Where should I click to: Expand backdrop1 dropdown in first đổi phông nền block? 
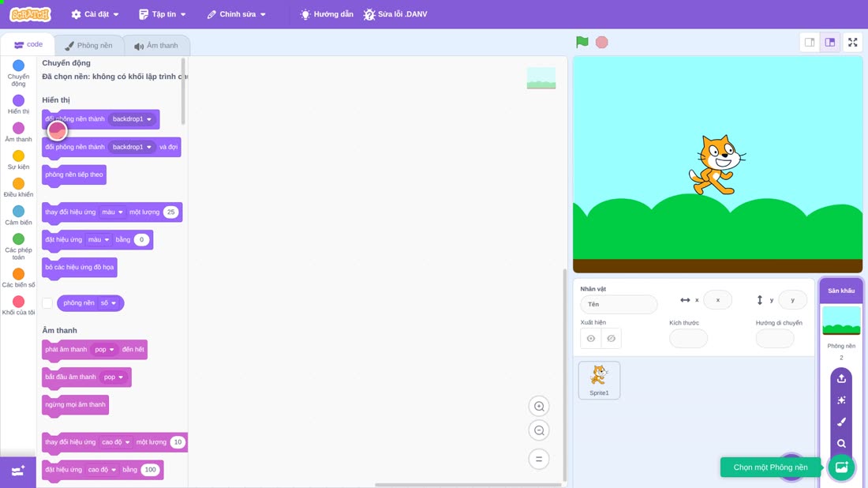133,119
